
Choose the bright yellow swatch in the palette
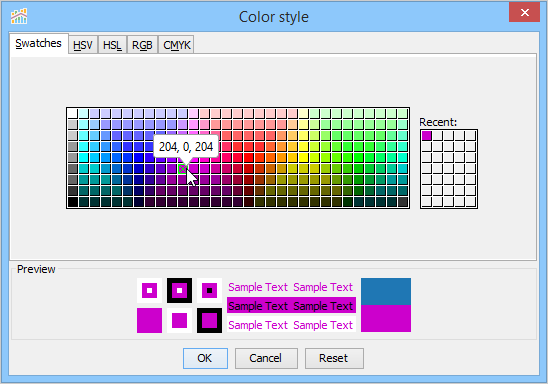tap(303, 158)
